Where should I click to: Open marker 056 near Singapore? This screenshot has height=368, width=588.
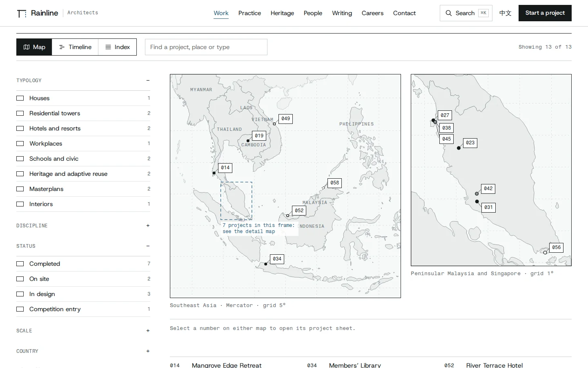coord(556,247)
